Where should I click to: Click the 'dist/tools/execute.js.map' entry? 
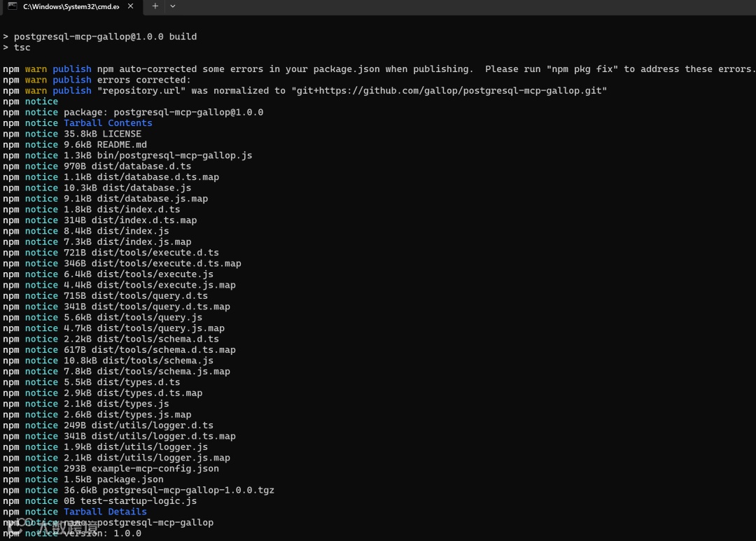167,285
